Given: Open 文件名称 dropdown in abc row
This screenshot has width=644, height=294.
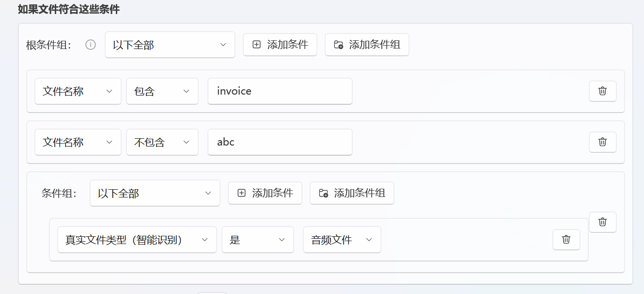Looking at the screenshot, I should pyautogui.click(x=78, y=142).
